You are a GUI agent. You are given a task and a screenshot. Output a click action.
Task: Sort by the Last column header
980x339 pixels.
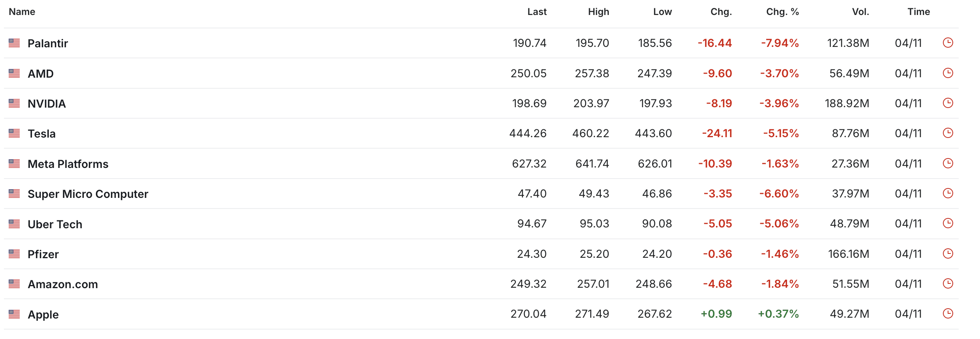537,12
